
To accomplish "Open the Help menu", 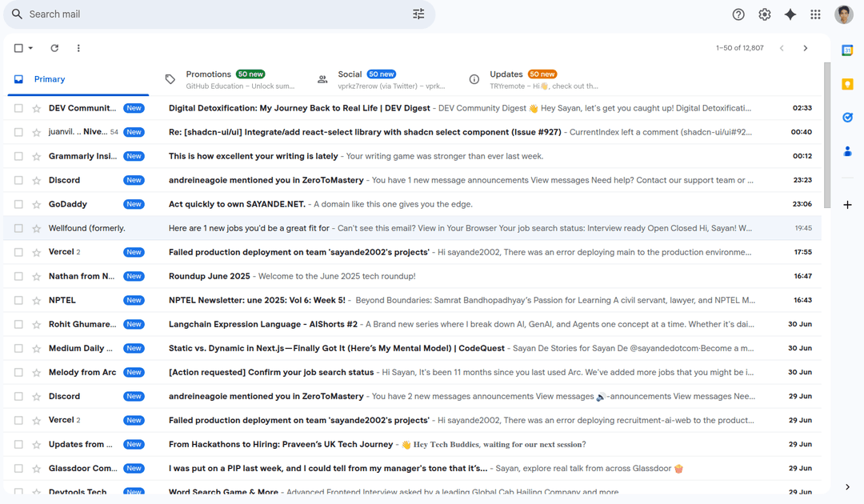I will [x=737, y=14].
